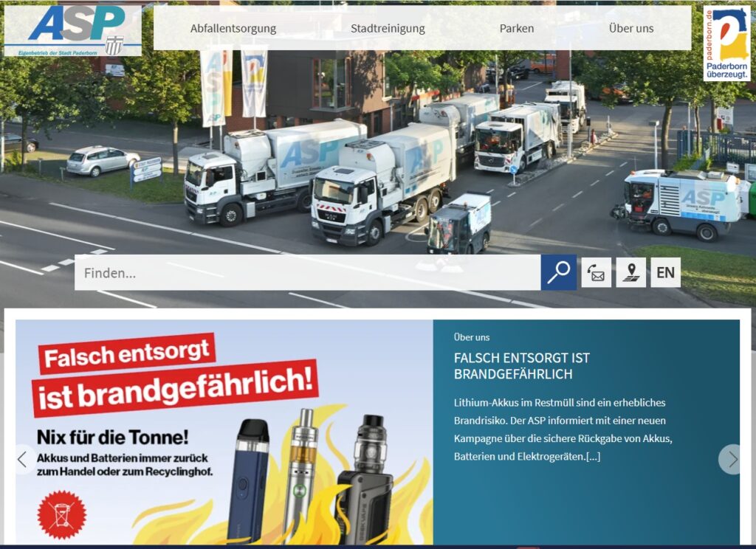Expand the Parken navigation item
The width and height of the screenshot is (756, 549).
click(x=516, y=29)
